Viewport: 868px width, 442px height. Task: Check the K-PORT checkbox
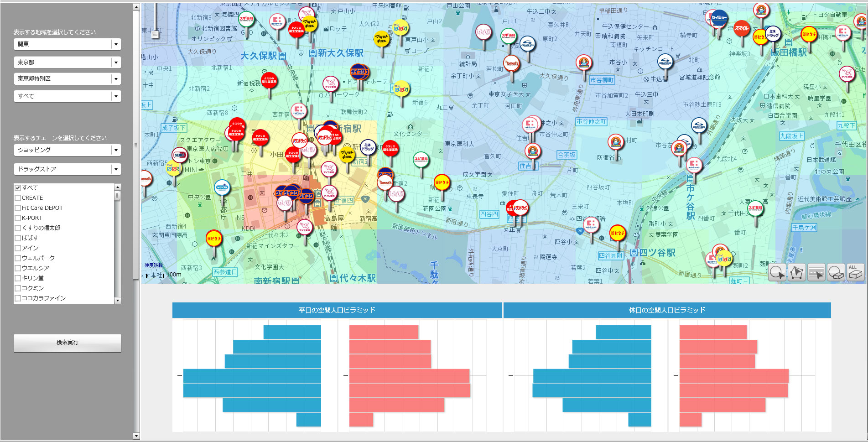coord(18,218)
